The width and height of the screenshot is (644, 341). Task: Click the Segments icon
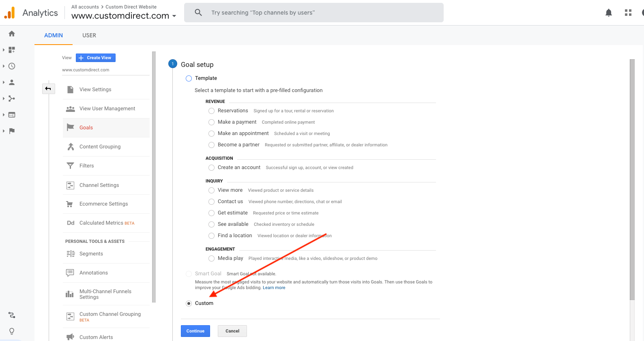71,254
